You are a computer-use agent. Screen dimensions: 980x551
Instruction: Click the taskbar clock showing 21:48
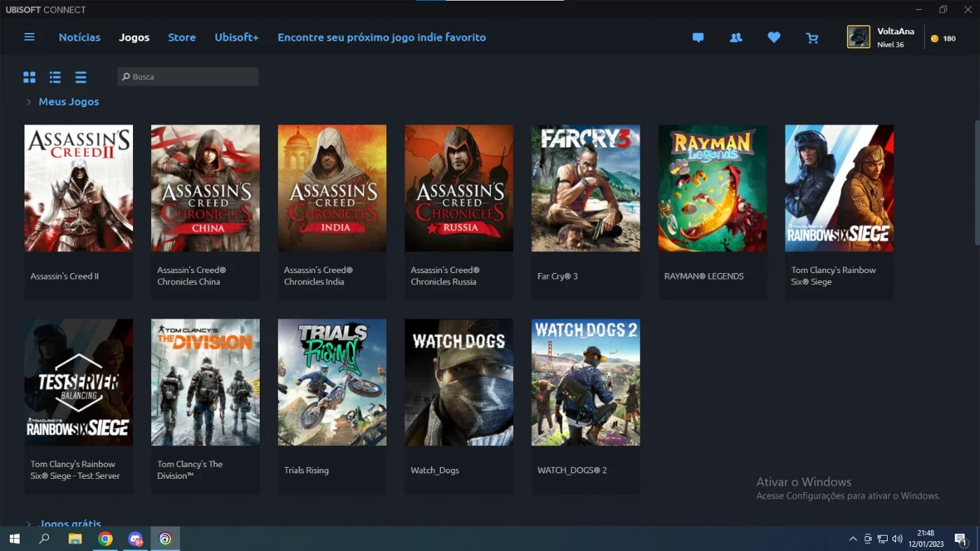tap(926, 533)
